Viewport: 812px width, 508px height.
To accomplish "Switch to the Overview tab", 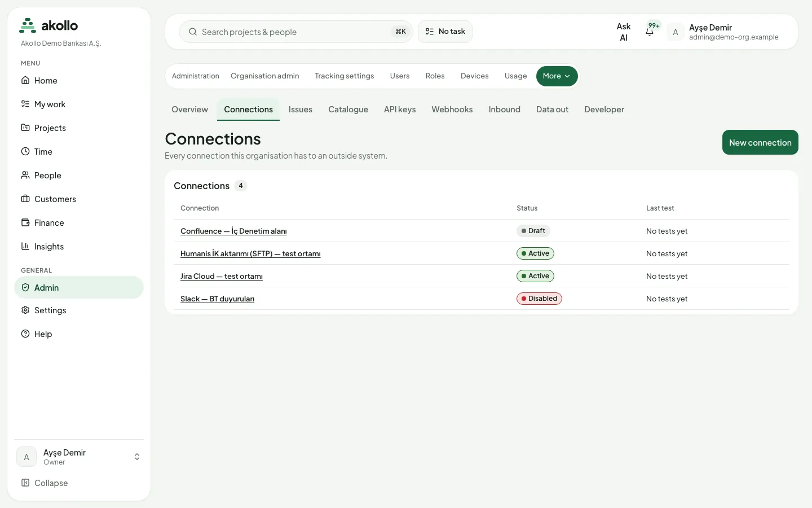I will click(189, 110).
